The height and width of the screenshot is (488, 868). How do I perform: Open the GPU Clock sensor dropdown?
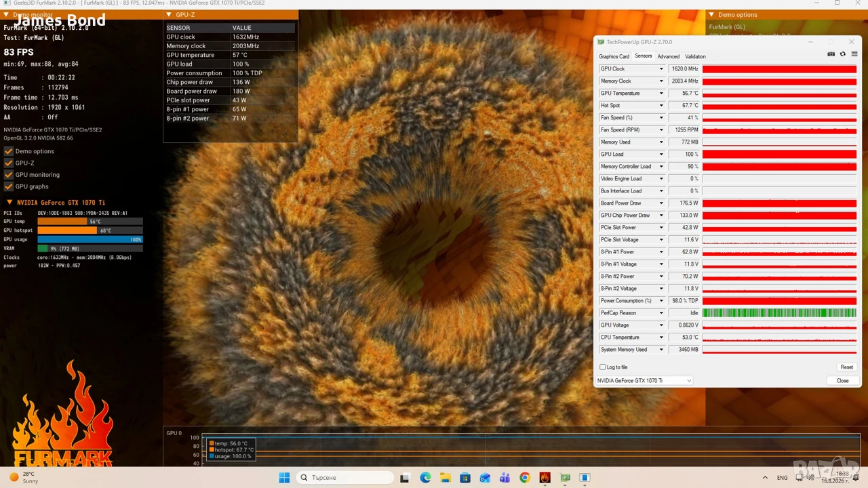[661, 69]
